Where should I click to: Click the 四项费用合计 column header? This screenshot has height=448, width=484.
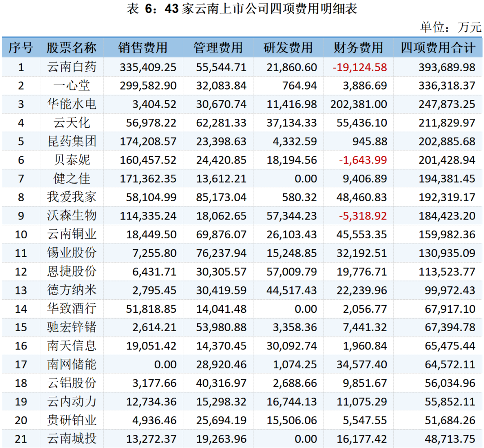(x=437, y=48)
